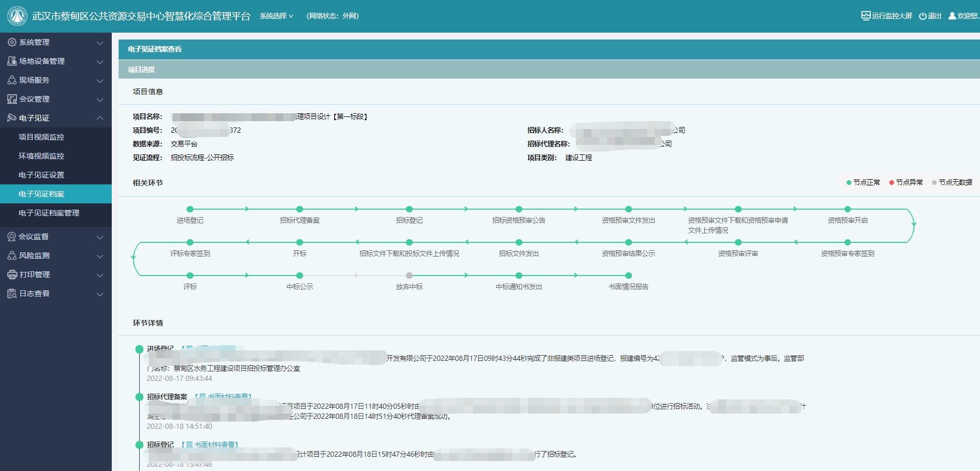Viewport: 980px width, 471px height.
Task: Open 书面材料查看 link for 招标代理备案
Action: point(228,397)
